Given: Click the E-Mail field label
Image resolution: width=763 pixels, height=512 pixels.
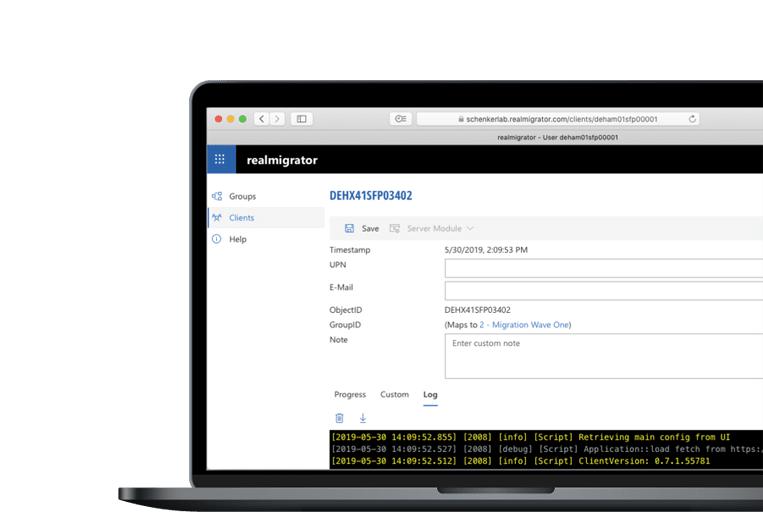Looking at the screenshot, I should pos(341,287).
